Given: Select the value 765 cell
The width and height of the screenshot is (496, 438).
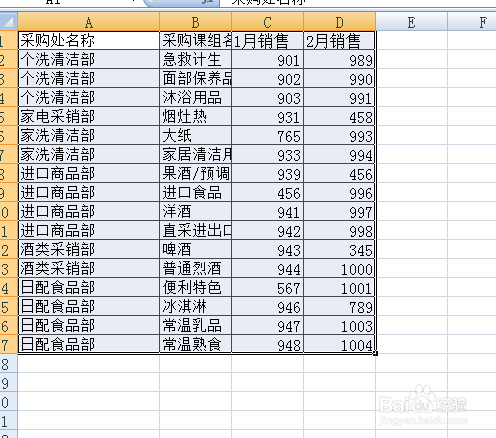Looking at the screenshot, I should point(268,136).
